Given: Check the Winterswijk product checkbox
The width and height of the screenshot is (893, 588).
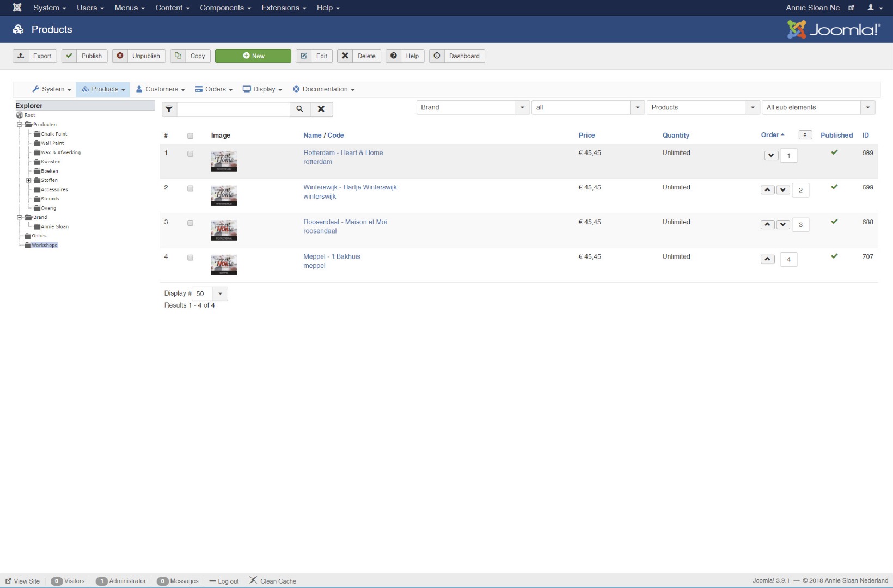Looking at the screenshot, I should click(x=190, y=188).
